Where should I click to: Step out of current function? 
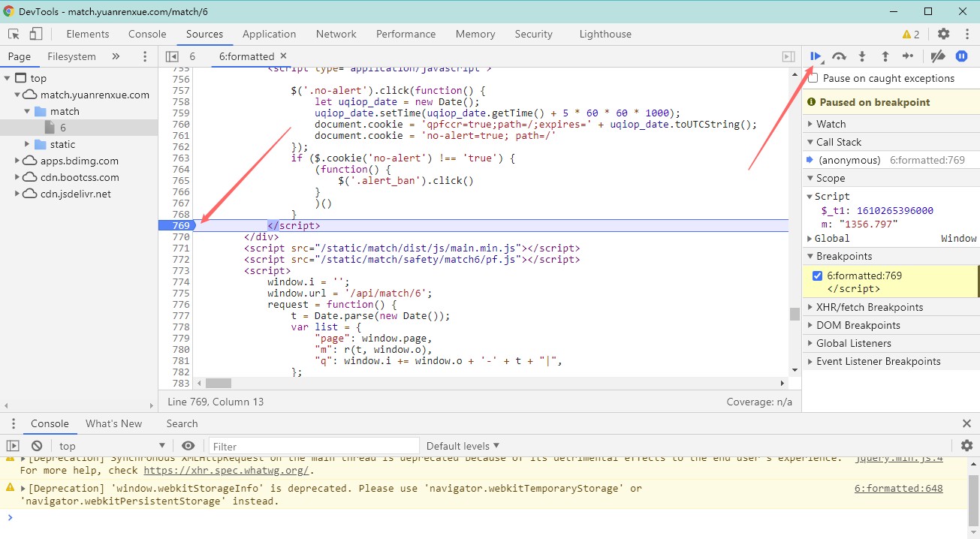885,56
